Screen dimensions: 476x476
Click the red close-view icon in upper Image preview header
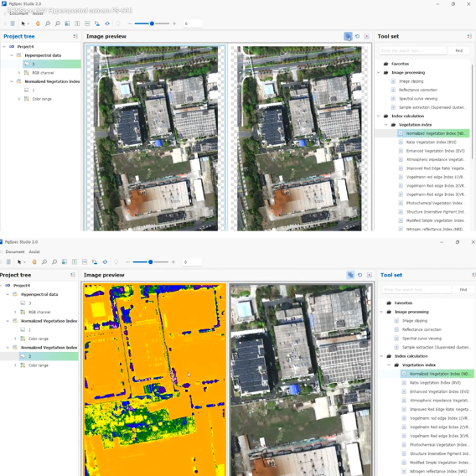(367, 36)
